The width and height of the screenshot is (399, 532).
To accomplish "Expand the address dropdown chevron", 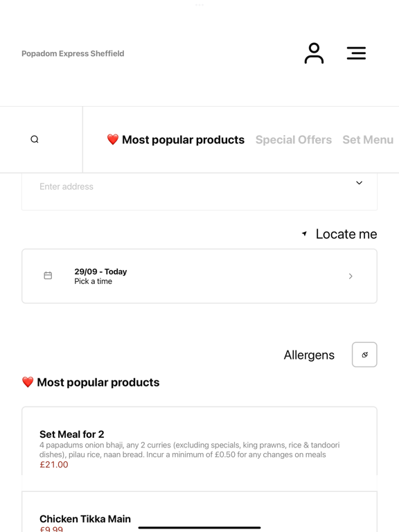I will [x=359, y=183].
